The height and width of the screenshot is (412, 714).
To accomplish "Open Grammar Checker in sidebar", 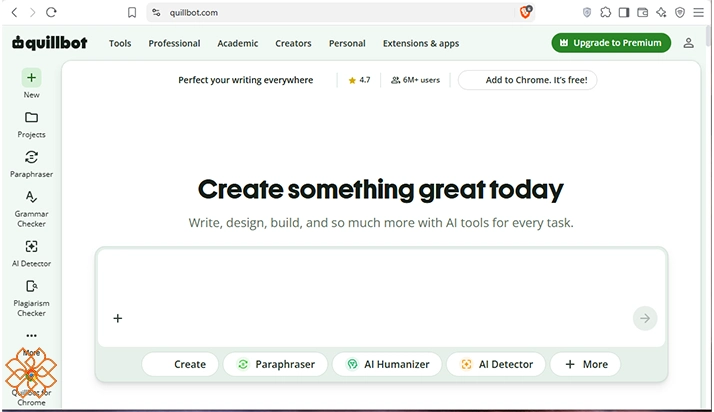I will tap(31, 209).
